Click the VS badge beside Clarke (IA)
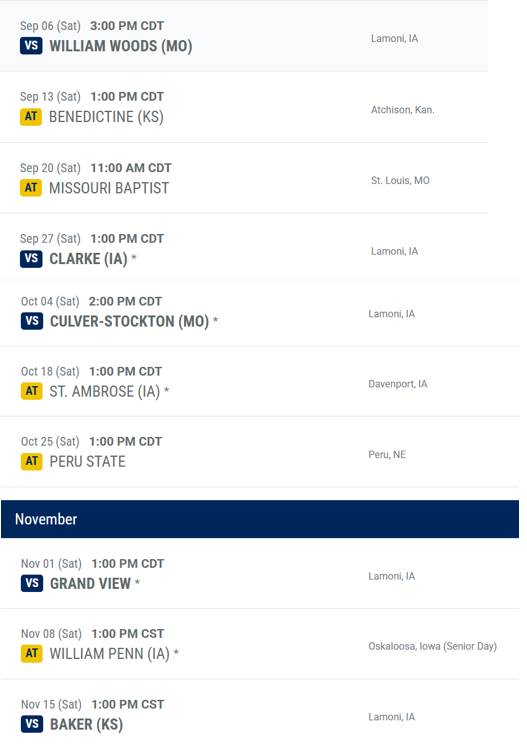Image resolution: width=527 pixels, height=751 pixels. pos(31,259)
